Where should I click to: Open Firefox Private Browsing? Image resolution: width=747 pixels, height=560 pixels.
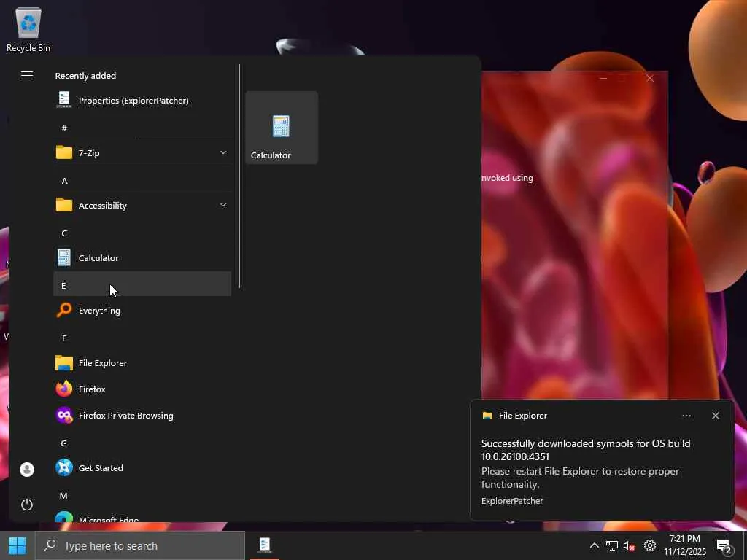click(142, 415)
